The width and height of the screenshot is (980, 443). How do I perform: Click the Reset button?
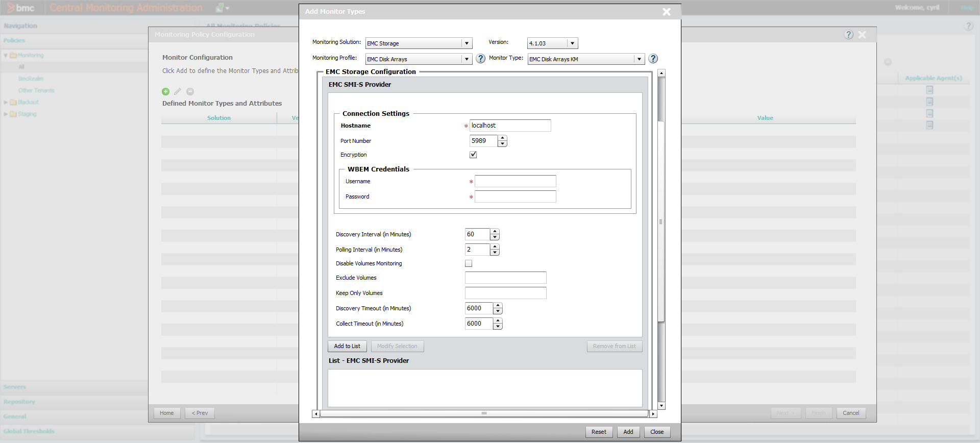point(599,432)
